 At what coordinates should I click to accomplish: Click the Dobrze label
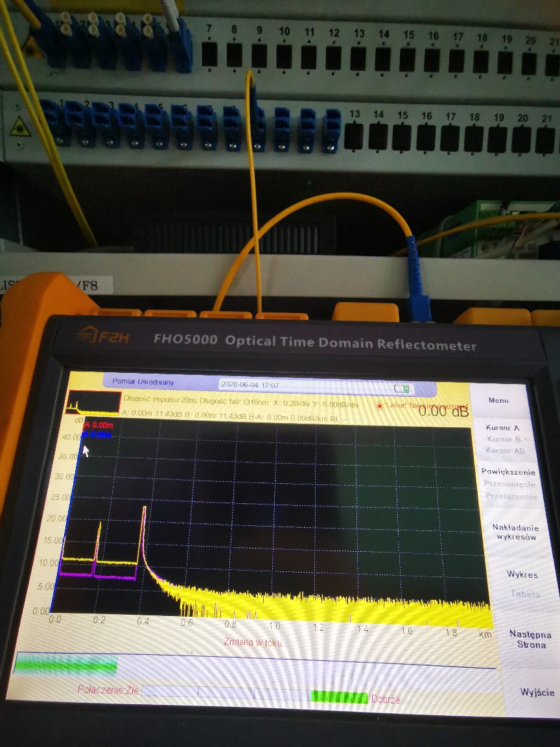(x=386, y=700)
